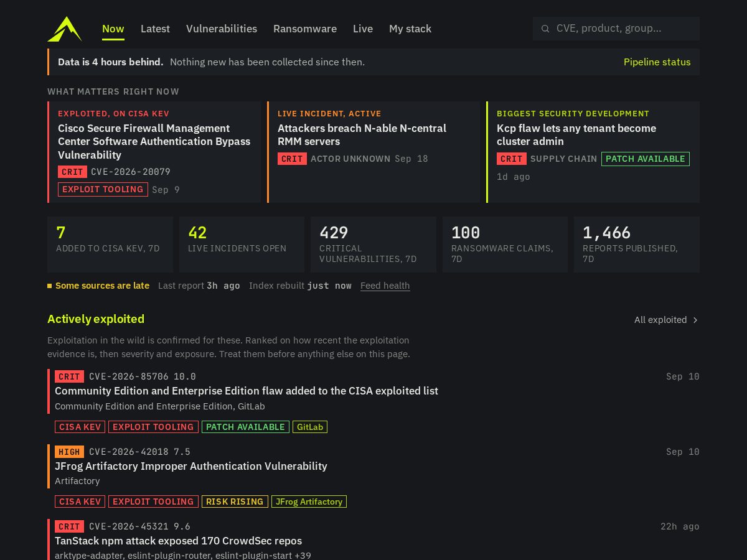747x560 pixels.
Task: Click PATCH AVAILABLE tag on Kcp card
Action: (646, 159)
